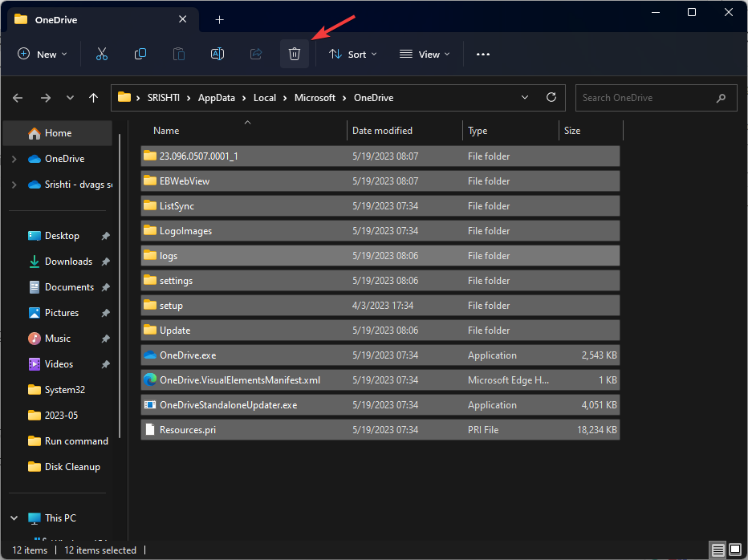Click the Share icon in toolbar
Viewport: 748px width, 560px height.
click(256, 54)
